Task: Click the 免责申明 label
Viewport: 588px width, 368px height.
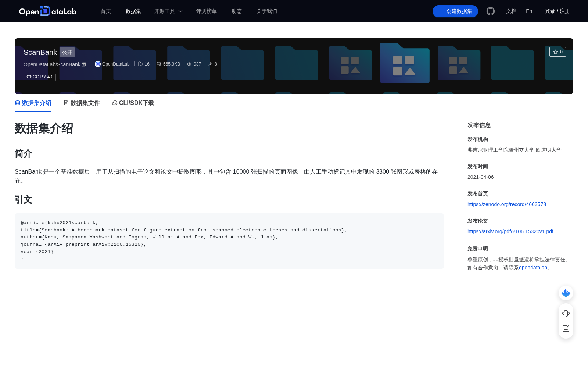Action: [x=478, y=248]
